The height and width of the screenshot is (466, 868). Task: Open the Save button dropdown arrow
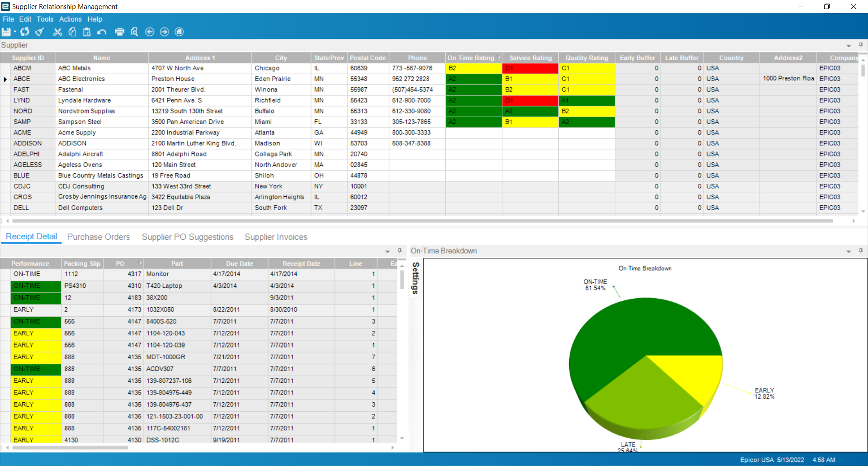pyautogui.click(x=15, y=32)
